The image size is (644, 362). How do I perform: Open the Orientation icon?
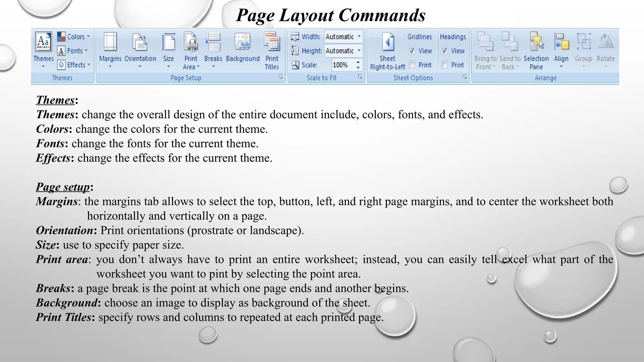coord(140,42)
